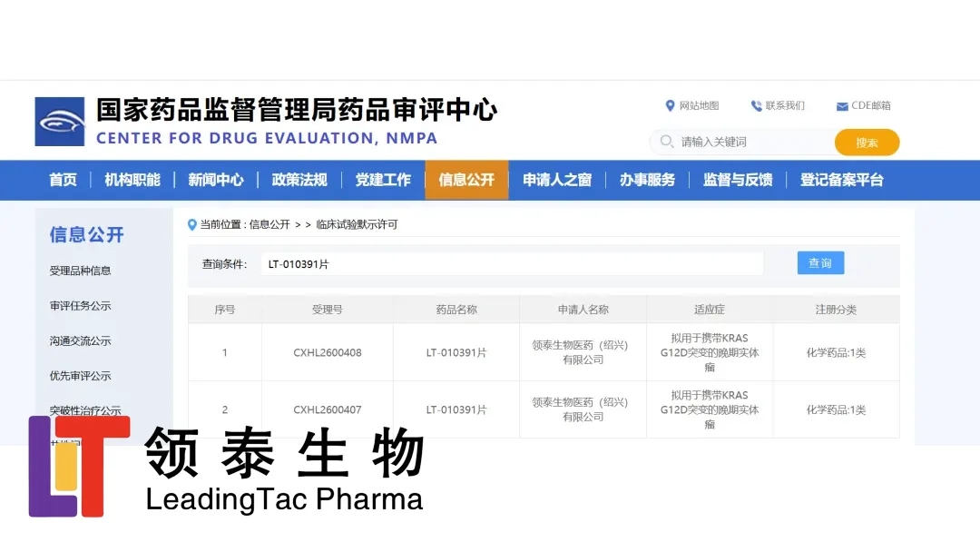Viewport: 980px width, 552px height.
Task: Click 化学药品:1类 in row CXHL2600408
Action: [x=836, y=352]
